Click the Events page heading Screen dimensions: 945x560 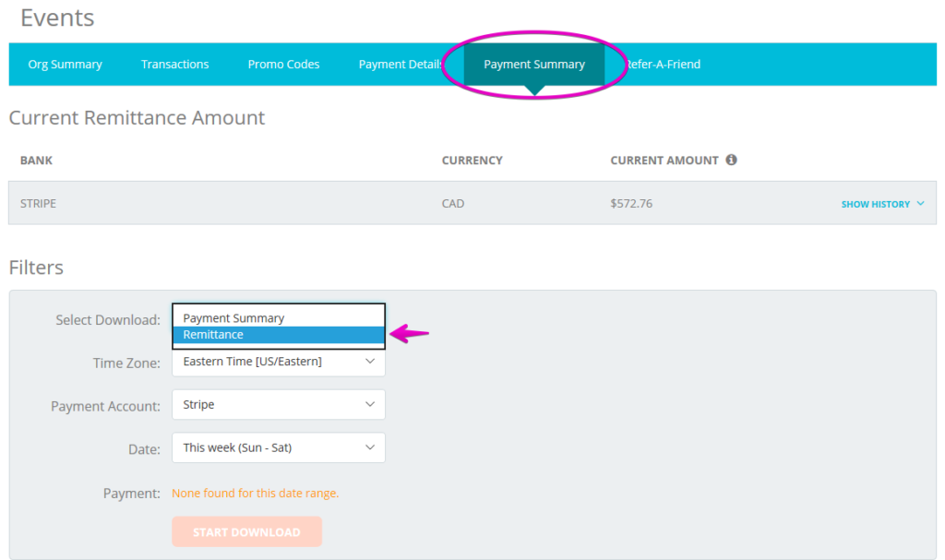(57, 18)
